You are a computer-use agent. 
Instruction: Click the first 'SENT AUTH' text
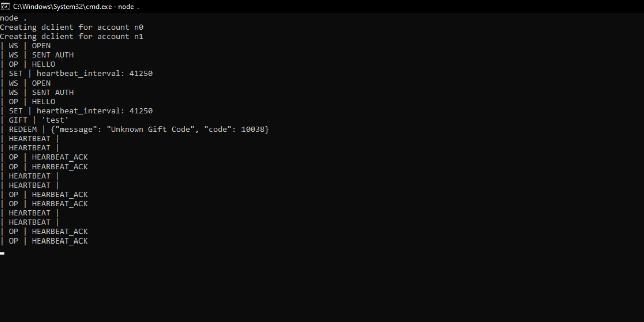53,55
